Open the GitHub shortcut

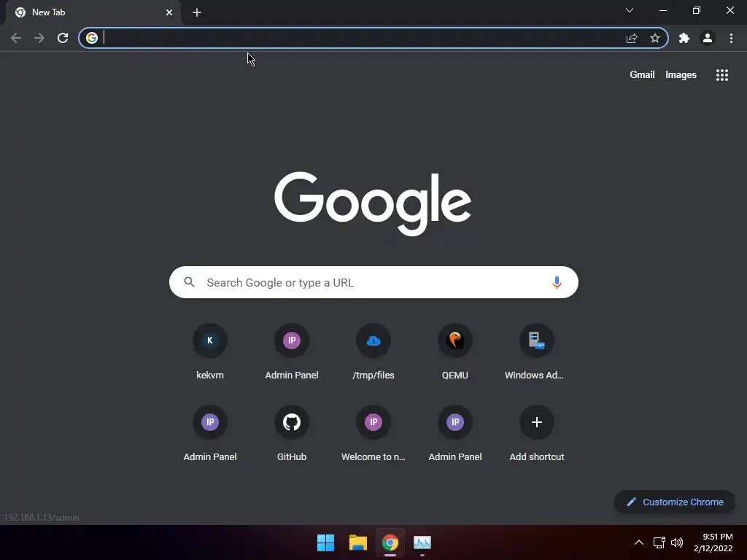292,434
